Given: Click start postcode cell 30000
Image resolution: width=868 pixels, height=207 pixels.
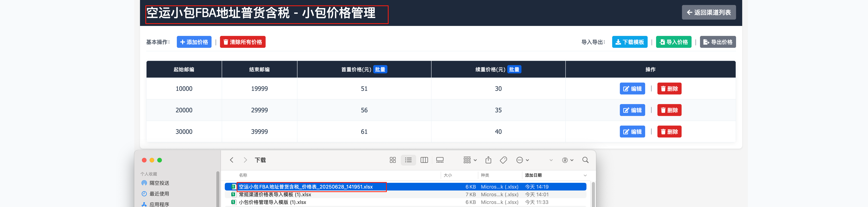Looking at the screenshot, I should [x=184, y=132].
